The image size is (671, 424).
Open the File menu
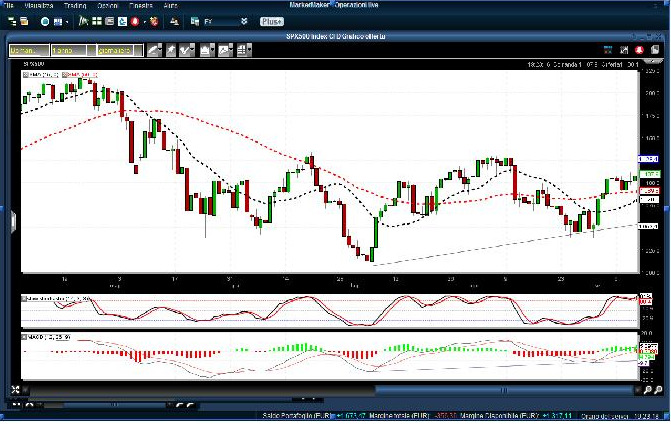(8, 6)
